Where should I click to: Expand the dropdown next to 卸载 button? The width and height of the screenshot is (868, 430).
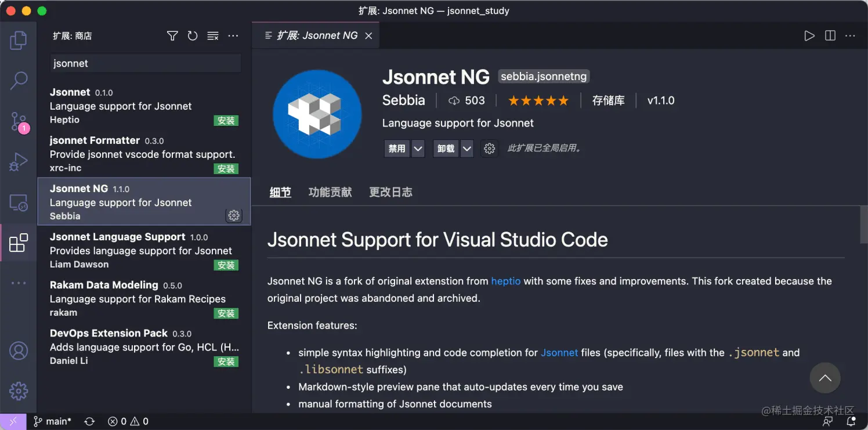point(467,148)
